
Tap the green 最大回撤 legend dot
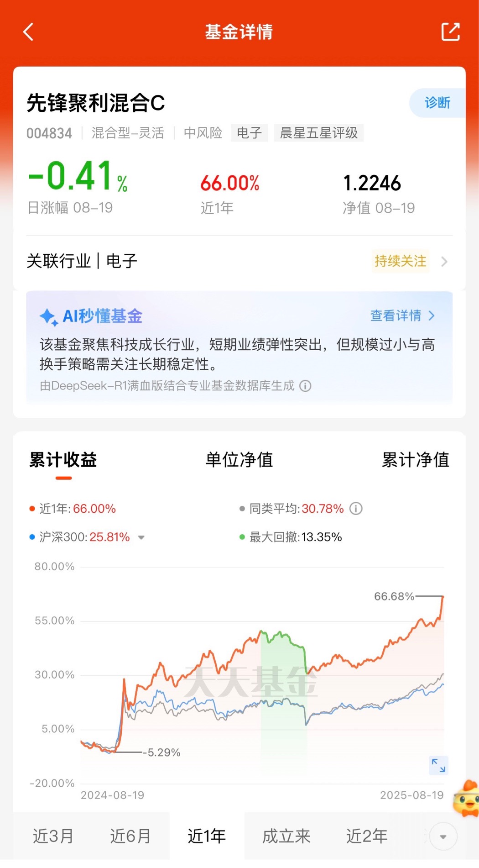pyautogui.click(x=242, y=537)
